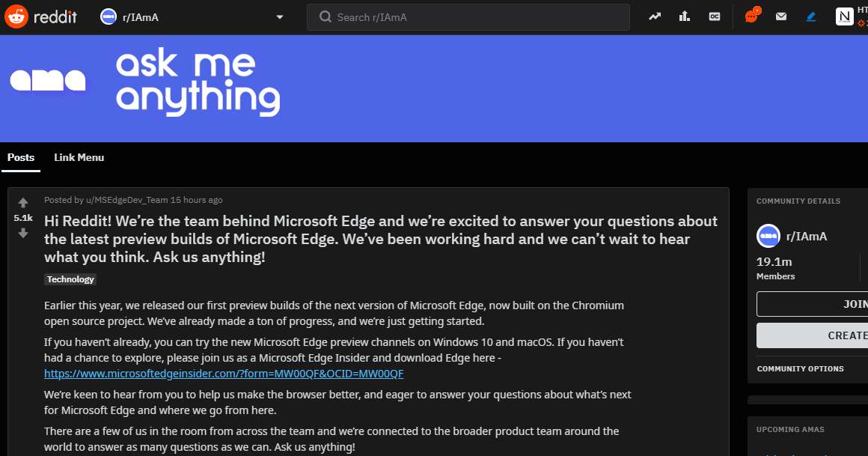Click the Join community button
This screenshot has height=456, width=868.
click(813, 304)
